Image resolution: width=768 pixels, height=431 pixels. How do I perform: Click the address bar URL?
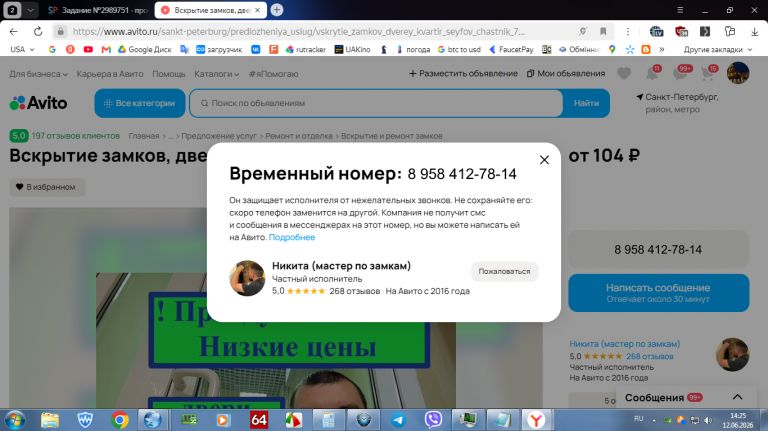coord(299,31)
